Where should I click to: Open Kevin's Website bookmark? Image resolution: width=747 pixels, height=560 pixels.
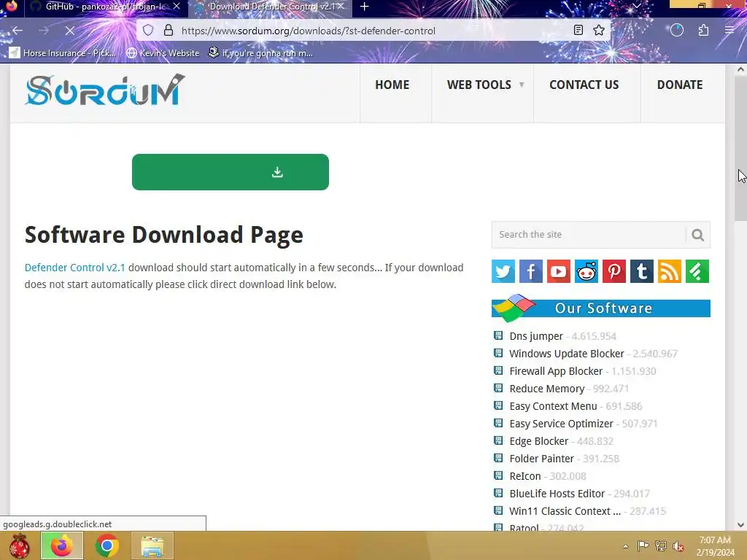tap(163, 52)
